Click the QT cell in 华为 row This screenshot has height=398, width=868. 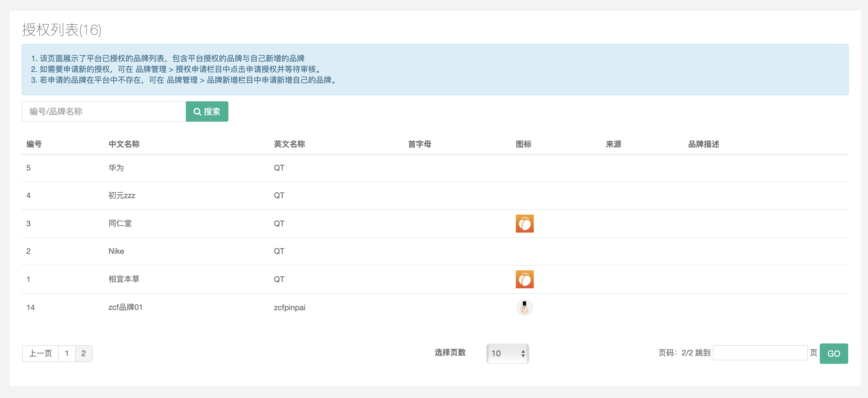point(279,168)
